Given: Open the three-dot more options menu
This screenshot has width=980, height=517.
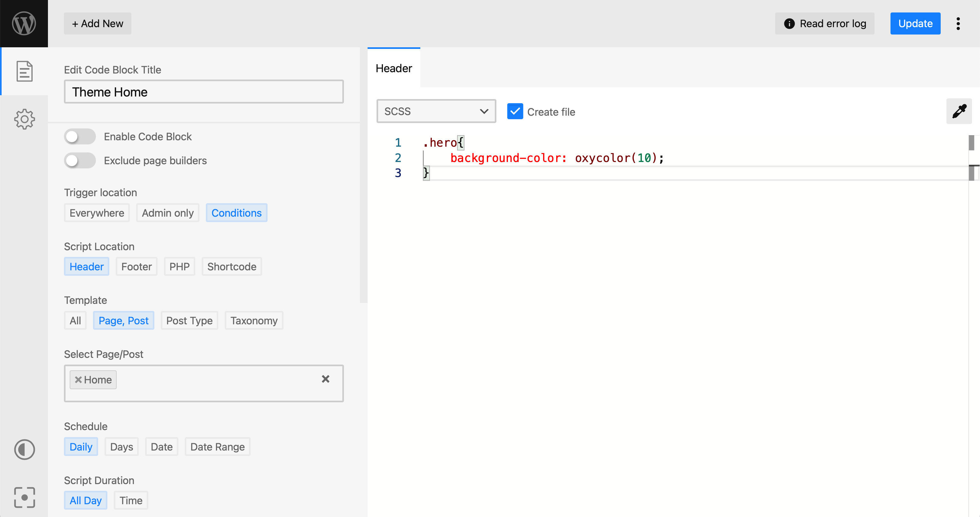Looking at the screenshot, I should [958, 24].
